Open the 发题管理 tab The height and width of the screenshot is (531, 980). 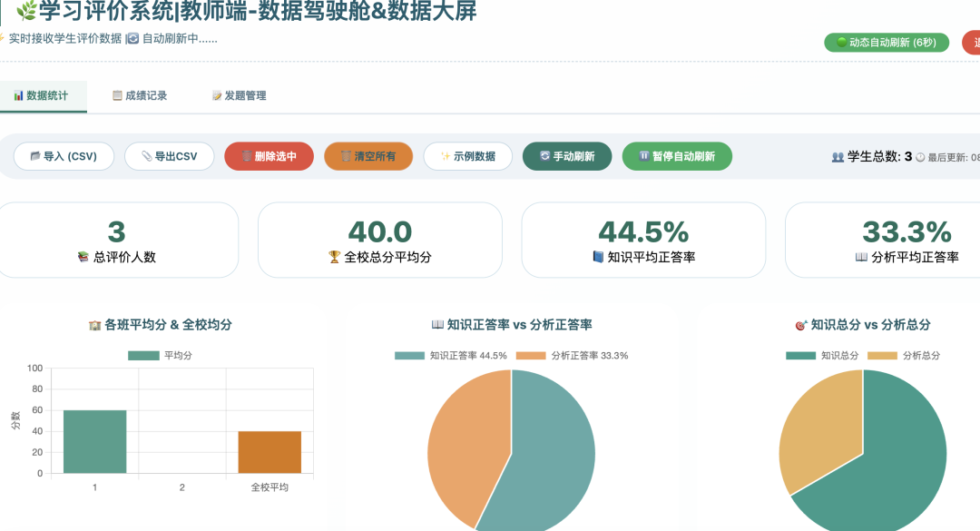click(x=239, y=95)
